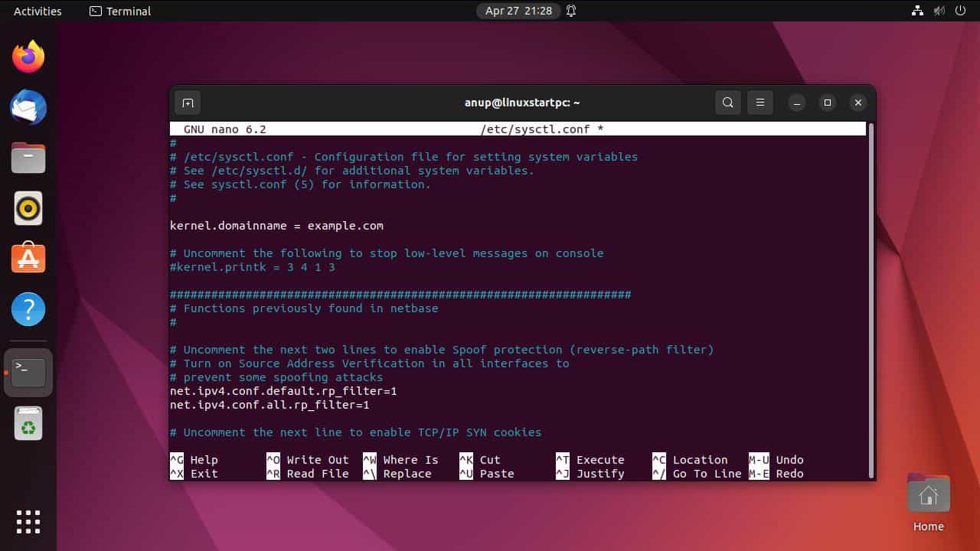
Task: Open the Files file manager from the dock
Action: pos(28,158)
